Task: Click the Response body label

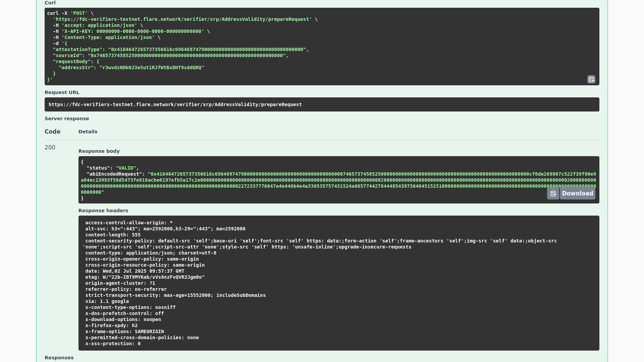Action: click(x=99, y=151)
